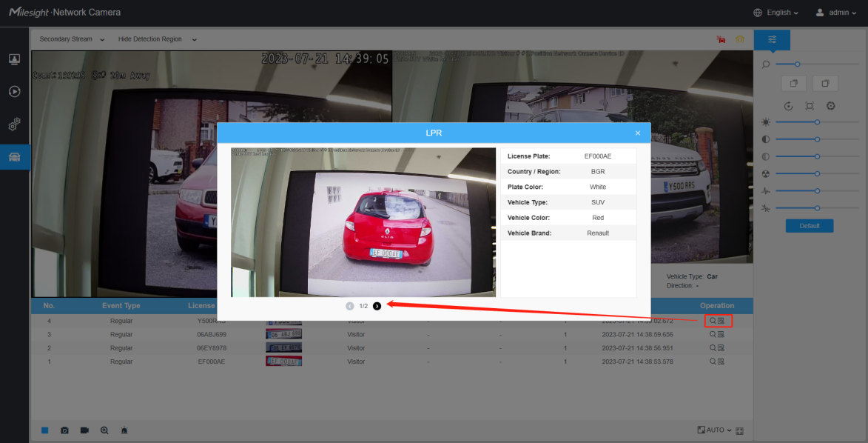Viewport: 868px width, 443px height.
Task: Click row 4 list edit icon in Operation
Action: point(721,321)
